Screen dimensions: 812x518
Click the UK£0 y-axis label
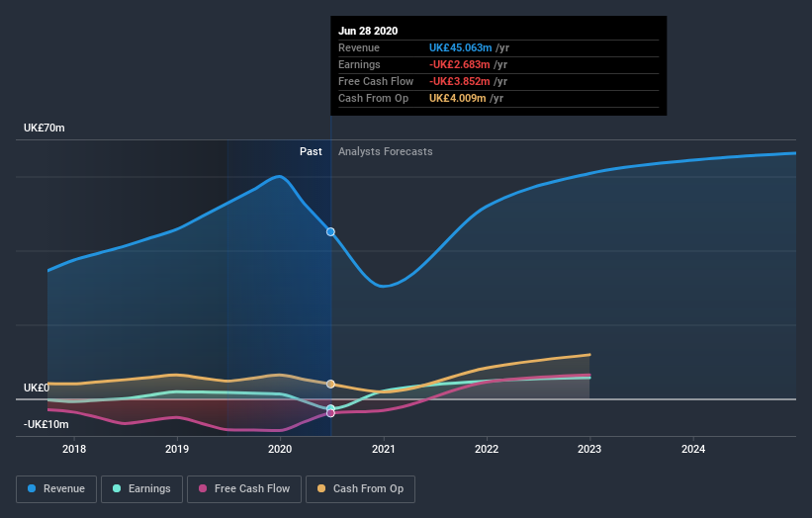(37, 388)
